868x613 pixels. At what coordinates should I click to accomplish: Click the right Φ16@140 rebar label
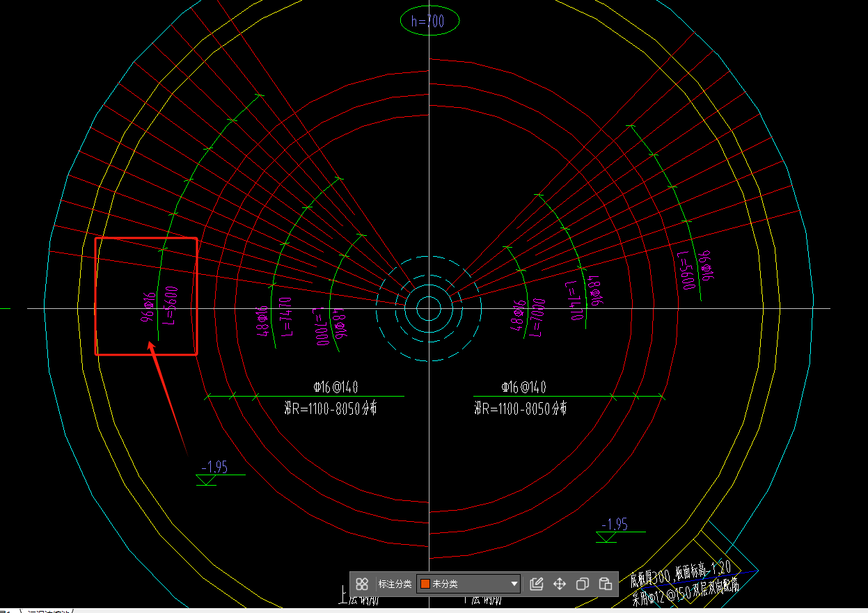[x=523, y=388]
